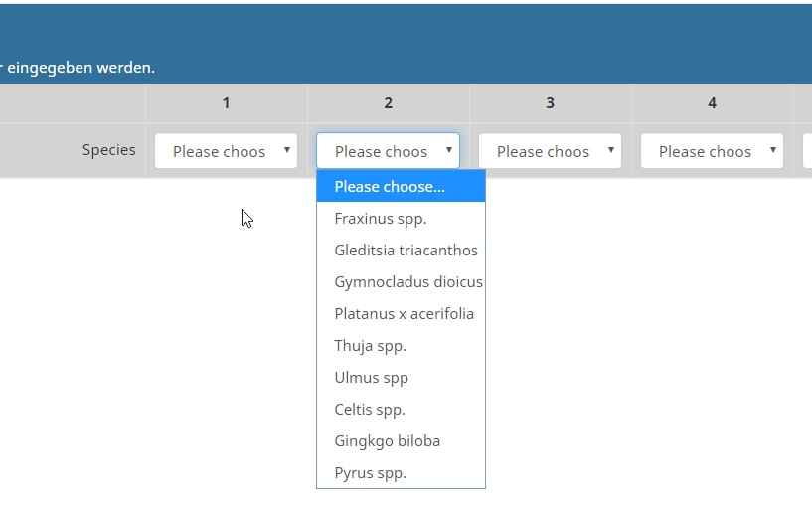Click the column 2 header number
The height and width of the screenshot is (507, 812).
click(x=388, y=103)
